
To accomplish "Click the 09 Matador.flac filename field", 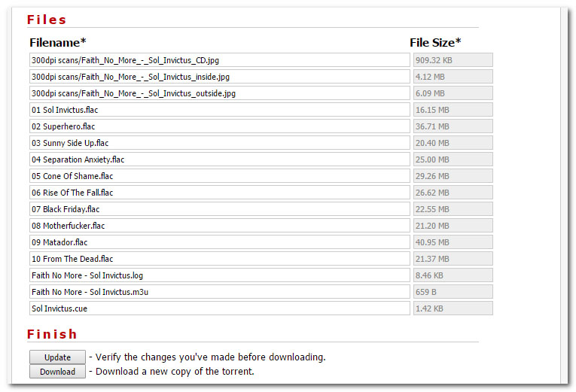I will tap(219, 242).
